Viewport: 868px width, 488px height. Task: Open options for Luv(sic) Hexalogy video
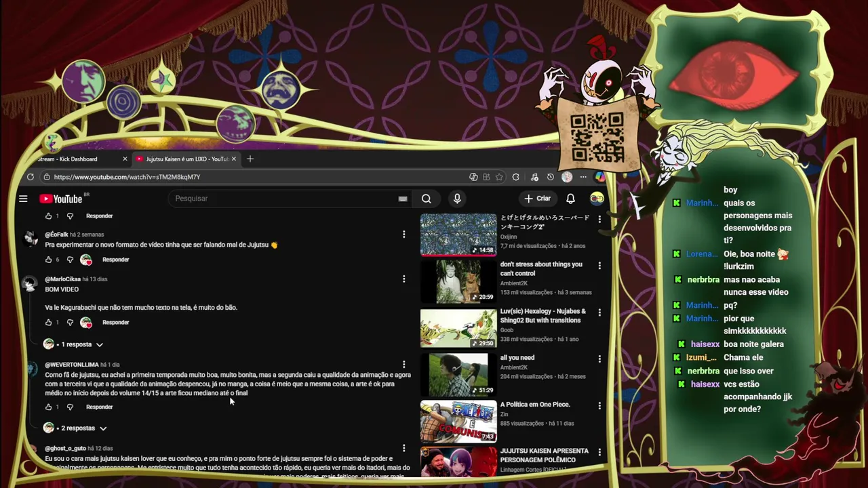click(599, 312)
